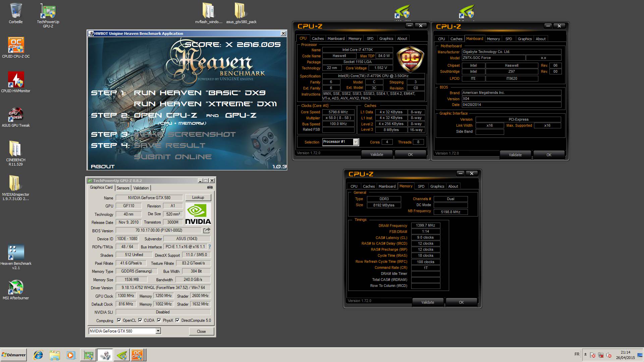Toggle the PhysX checkbox in GPU-Z

[159, 320]
